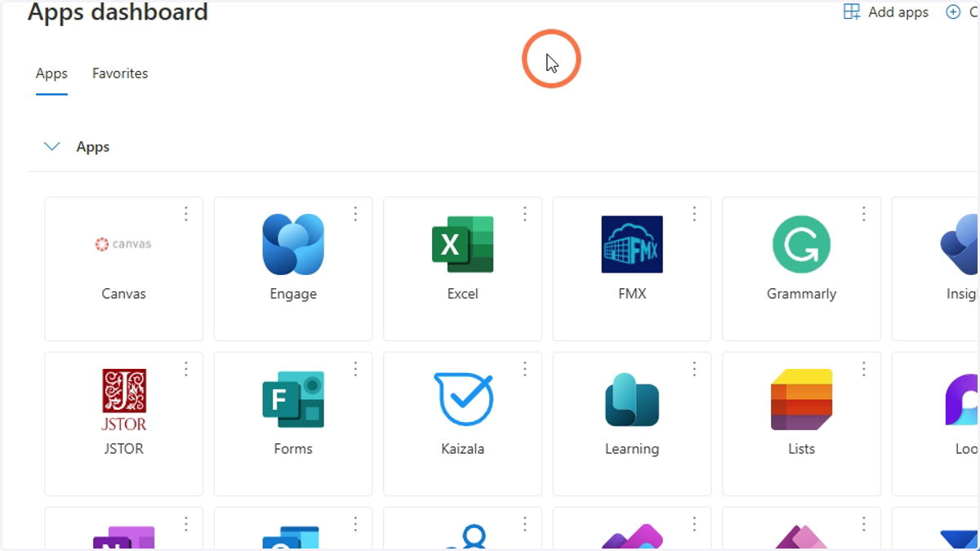980x551 pixels.
Task: Launch the Grammarly app icon
Action: pyautogui.click(x=801, y=244)
